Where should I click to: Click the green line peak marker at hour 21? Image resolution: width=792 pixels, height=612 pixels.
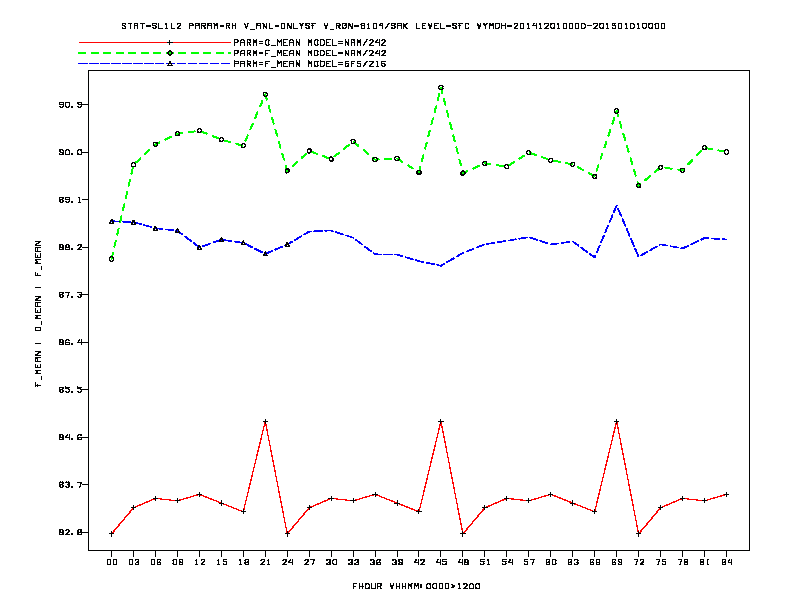(x=265, y=94)
